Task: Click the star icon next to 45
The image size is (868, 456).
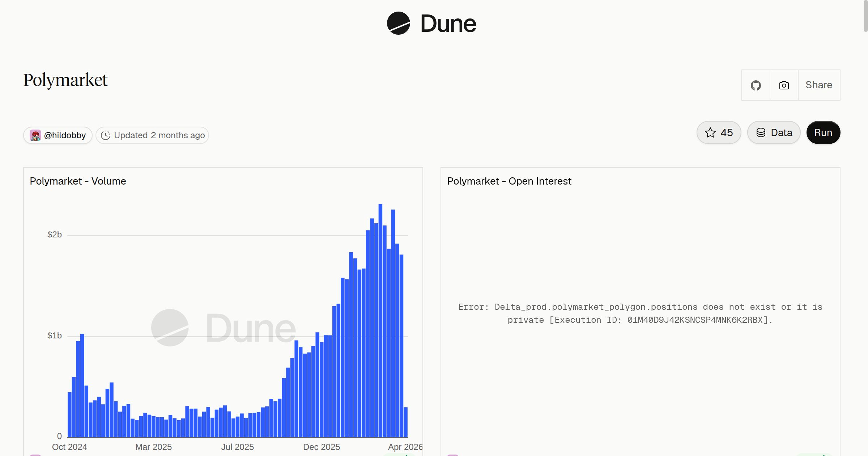Action: [x=710, y=132]
